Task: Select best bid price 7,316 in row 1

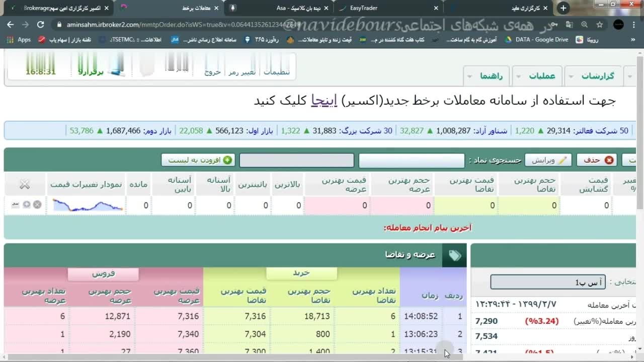Action: 256,316
